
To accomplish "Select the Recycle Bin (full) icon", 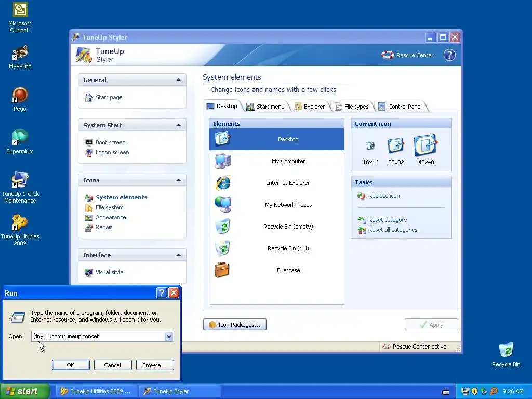I will click(223, 248).
